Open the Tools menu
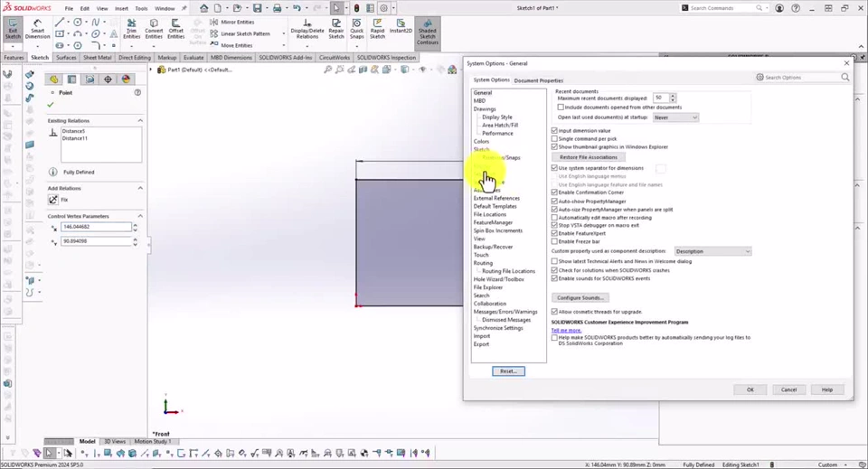 pyautogui.click(x=141, y=8)
